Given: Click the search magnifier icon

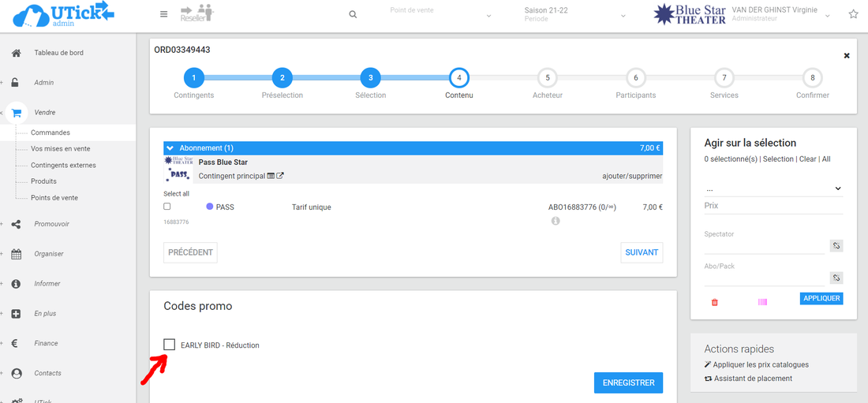Looking at the screenshot, I should click(x=353, y=15).
